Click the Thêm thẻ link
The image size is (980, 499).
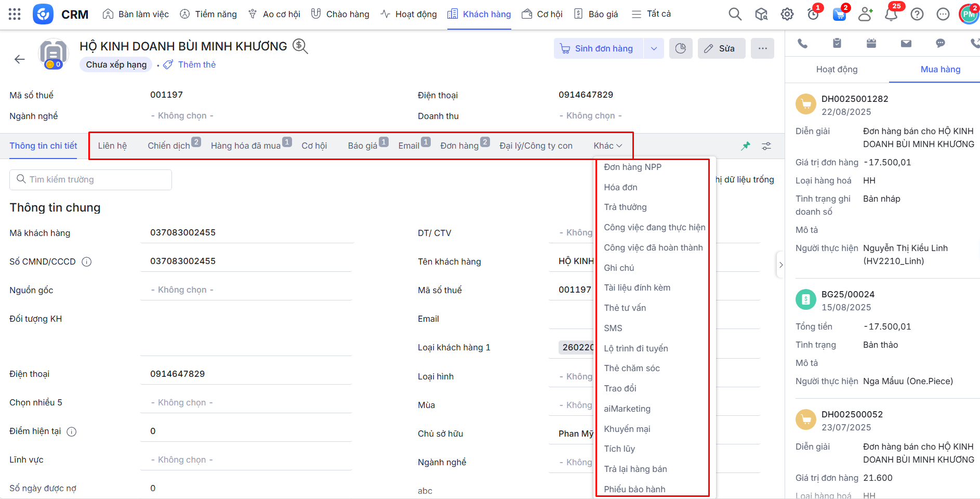point(196,64)
